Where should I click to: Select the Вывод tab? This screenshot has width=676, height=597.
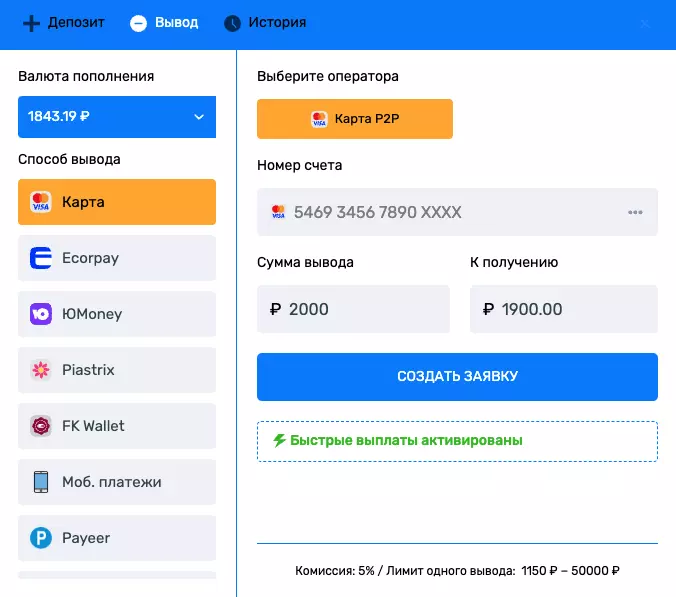point(165,22)
